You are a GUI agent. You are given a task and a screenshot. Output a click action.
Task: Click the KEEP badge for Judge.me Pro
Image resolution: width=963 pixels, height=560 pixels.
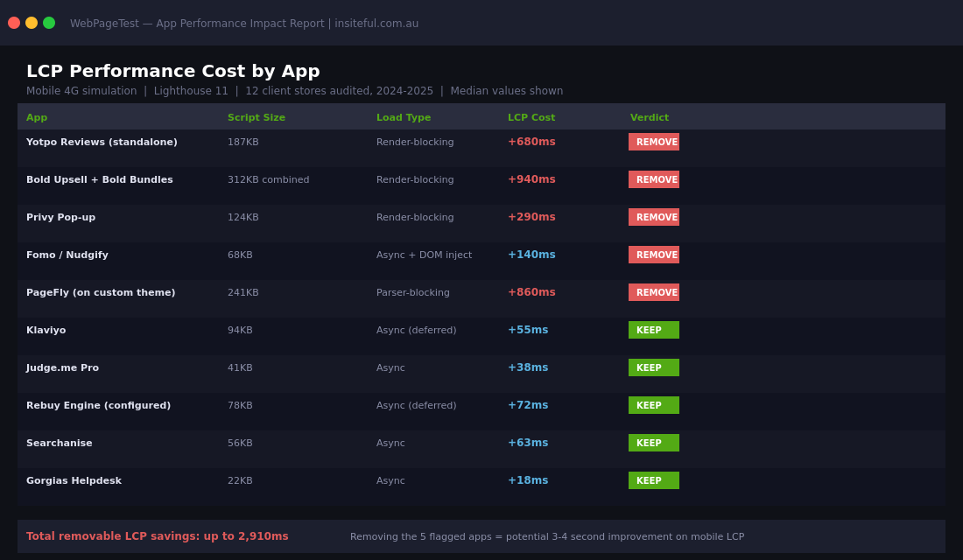click(x=653, y=367)
